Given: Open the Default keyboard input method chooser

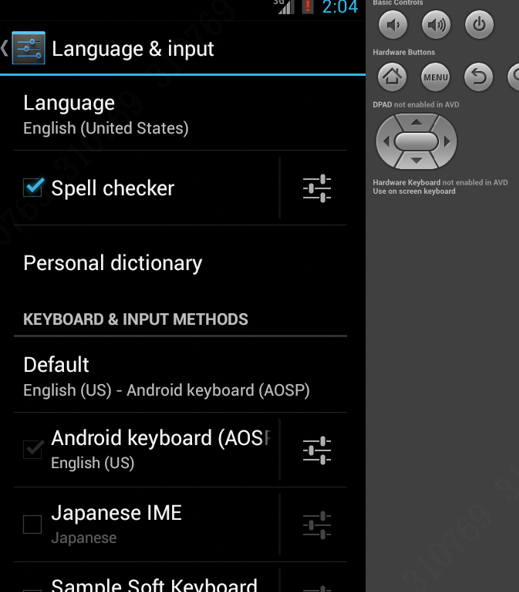Looking at the screenshot, I should 180,376.
